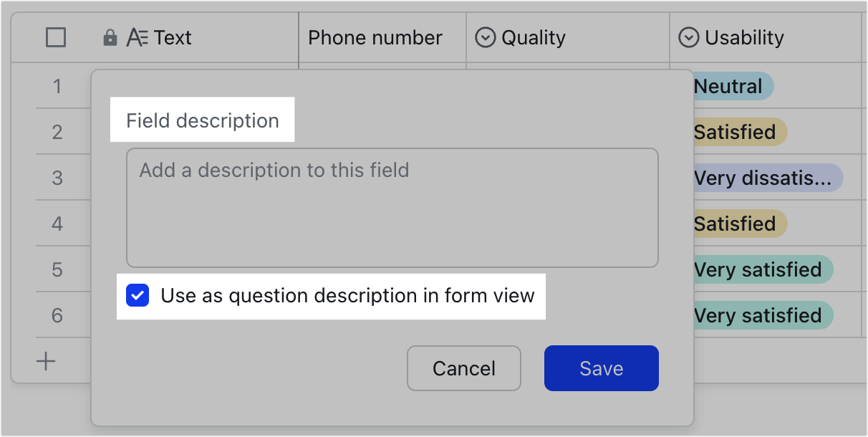Click the Save button
868x437 pixels.
tap(601, 368)
